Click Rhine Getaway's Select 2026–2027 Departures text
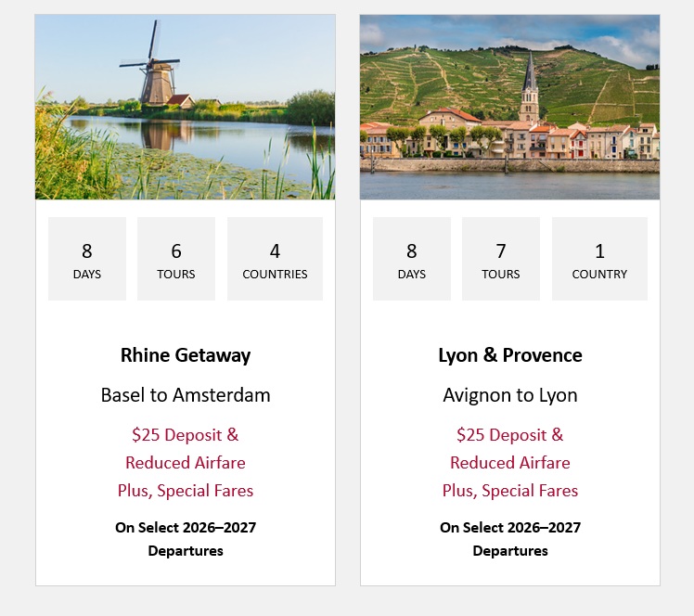 click(186, 539)
